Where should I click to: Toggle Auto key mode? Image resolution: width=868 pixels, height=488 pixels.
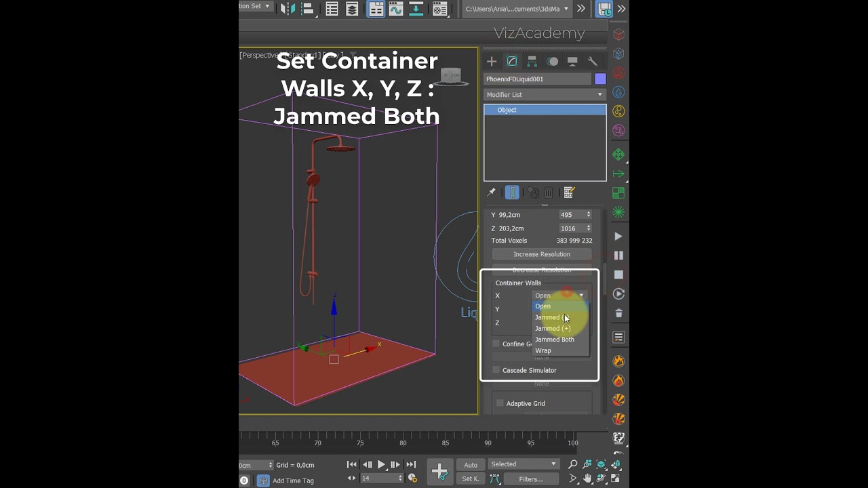(x=471, y=465)
